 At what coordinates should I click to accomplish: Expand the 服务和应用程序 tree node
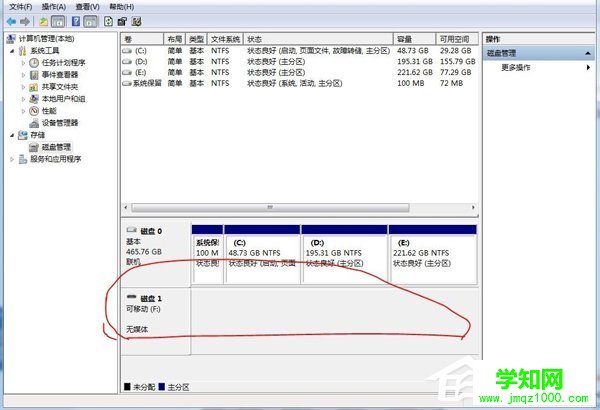click(12, 159)
